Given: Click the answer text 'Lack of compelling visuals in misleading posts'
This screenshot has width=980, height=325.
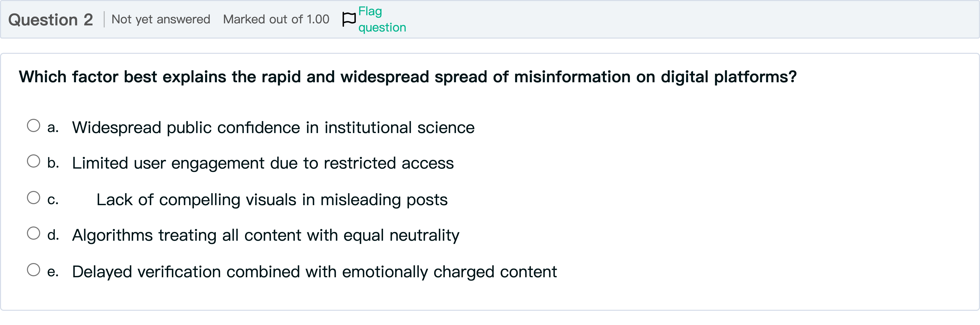Looking at the screenshot, I should point(272,200).
